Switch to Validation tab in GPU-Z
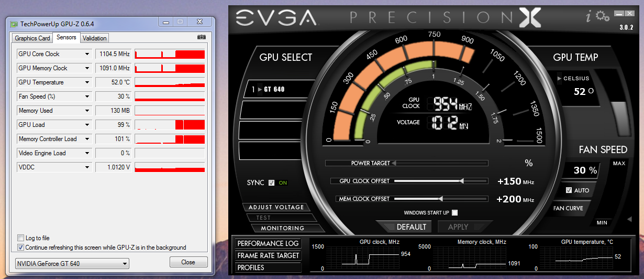This screenshot has width=644, height=279. pos(94,38)
